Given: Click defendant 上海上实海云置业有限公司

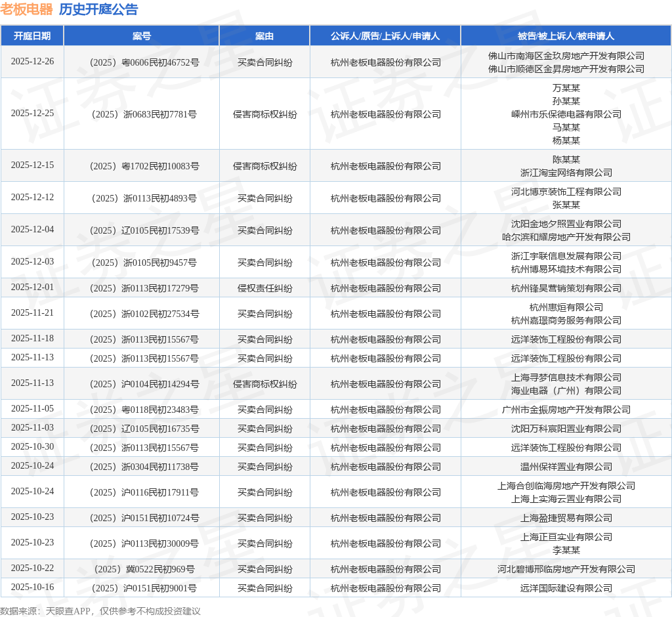Looking at the screenshot, I should coord(566,499).
